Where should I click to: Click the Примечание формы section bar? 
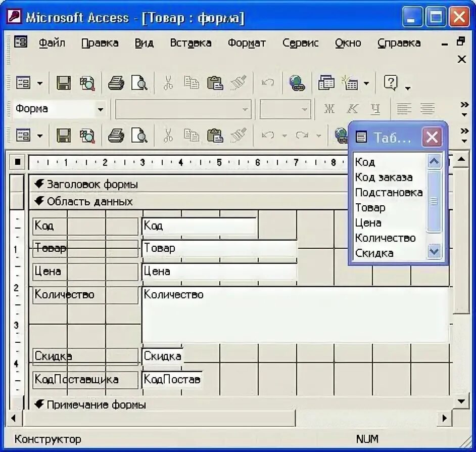pyautogui.click(x=241, y=404)
